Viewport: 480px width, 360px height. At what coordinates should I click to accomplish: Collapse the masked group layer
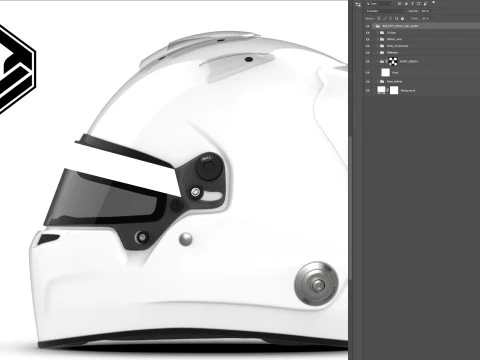click(x=378, y=61)
